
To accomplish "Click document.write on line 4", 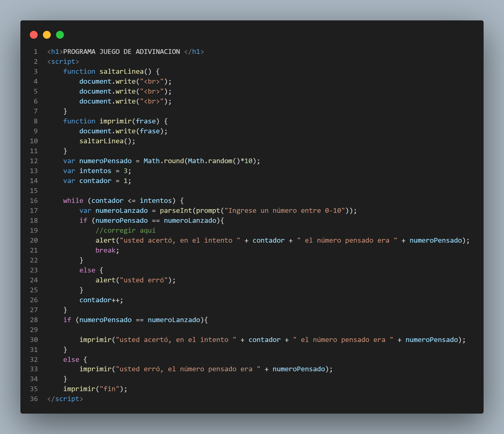I will (107, 81).
